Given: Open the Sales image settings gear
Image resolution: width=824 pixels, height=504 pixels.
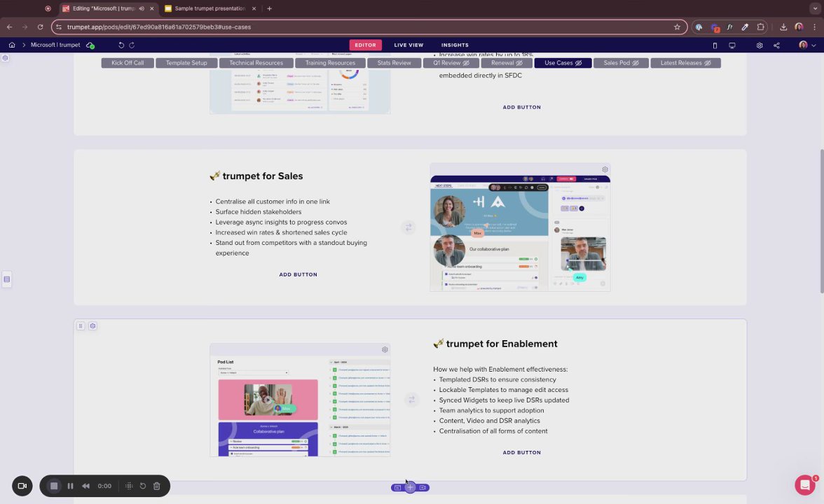Looking at the screenshot, I should (x=605, y=169).
